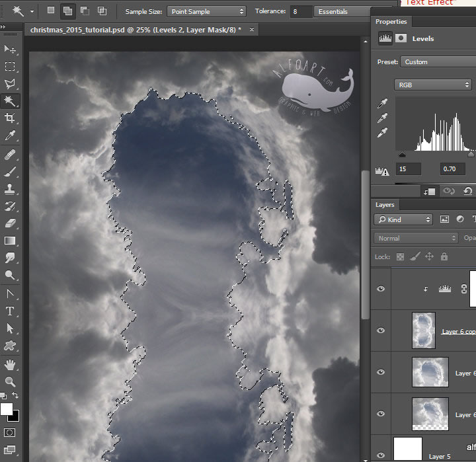
Task: Hide the Layer 6 copy layer
Action: coord(380,330)
